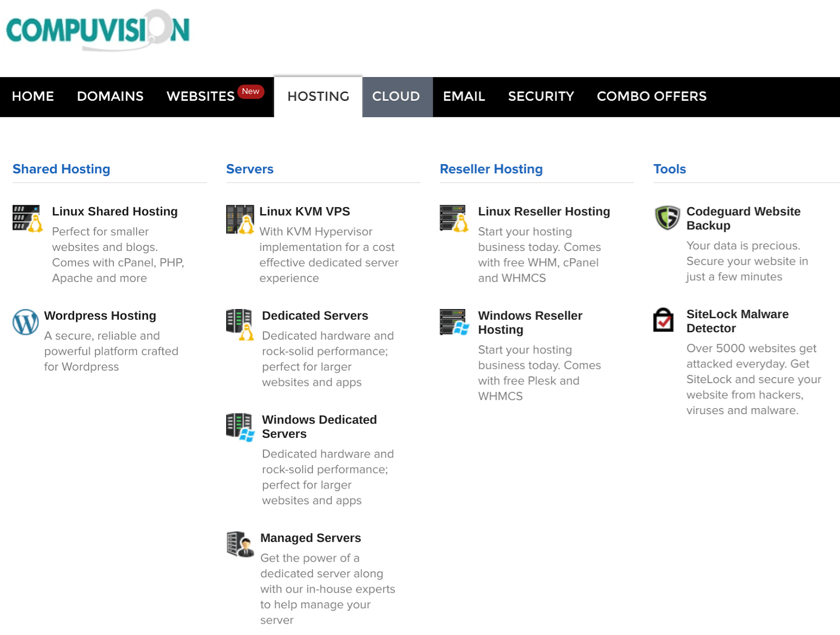Click the Wordpress logo icon
The height and width of the screenshot is (635, 840).
(x=26, y=322)
